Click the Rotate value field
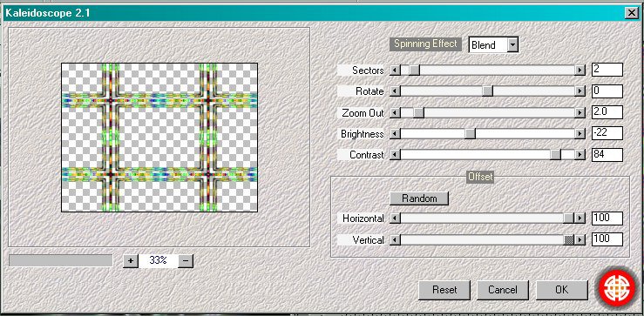The width and height of the screenshot is (644, 316). 607,91
